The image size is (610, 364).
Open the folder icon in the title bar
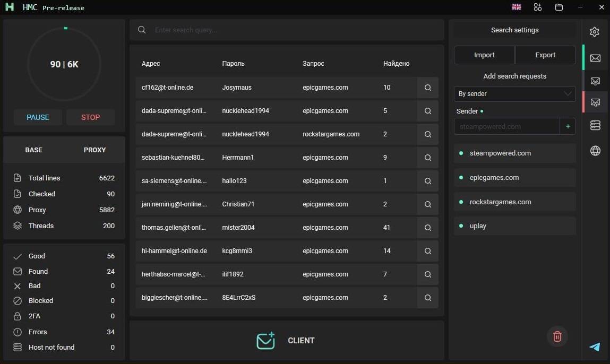point(559,7)
